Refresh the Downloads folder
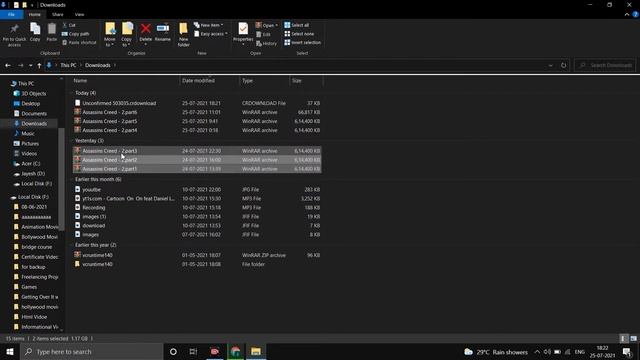The height and width of the screenshot is (360, 640). pyautogui.click(x=563, y=65)
